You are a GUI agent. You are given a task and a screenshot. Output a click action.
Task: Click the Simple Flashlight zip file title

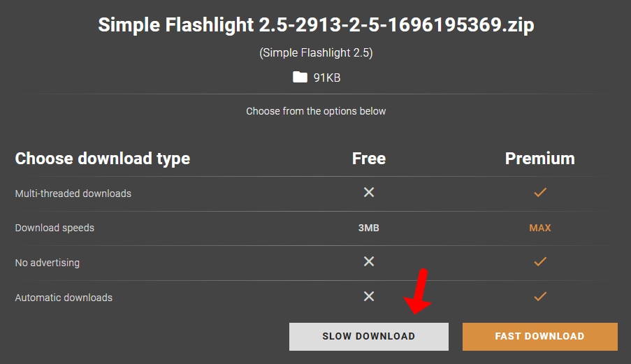pos(316,25)
